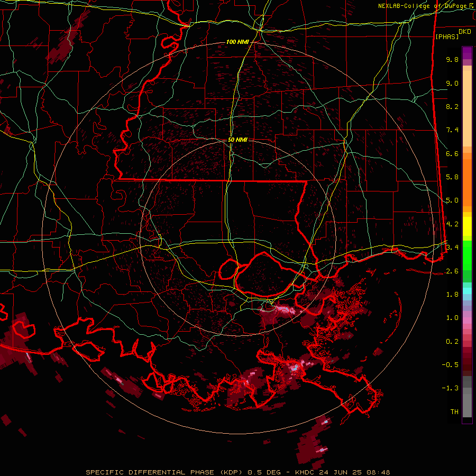Click the 0.5 DEG elevation text in the caption
The height and width of the screenshot is (476, 476).
(x=265, y=472)
